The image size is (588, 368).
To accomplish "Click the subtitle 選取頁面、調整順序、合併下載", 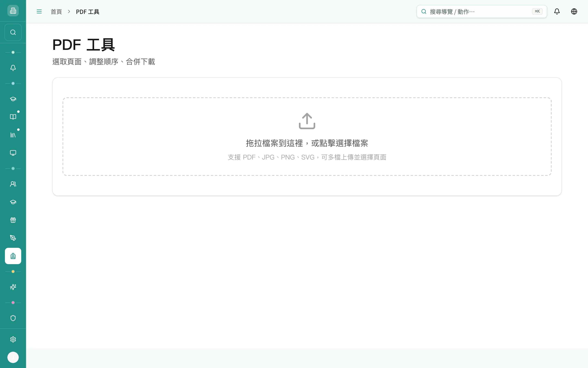I will 104,62.
